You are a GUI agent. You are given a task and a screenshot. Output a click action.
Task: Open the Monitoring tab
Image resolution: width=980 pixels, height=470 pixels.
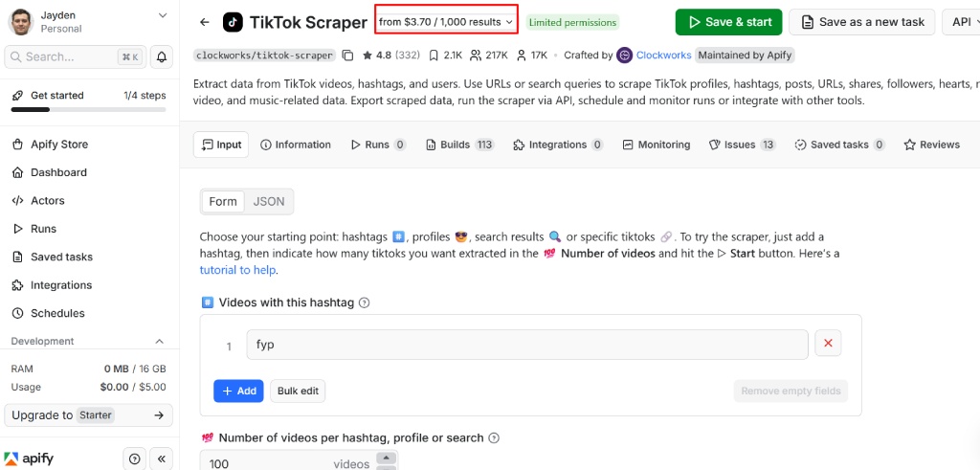[x=657, y=145]
